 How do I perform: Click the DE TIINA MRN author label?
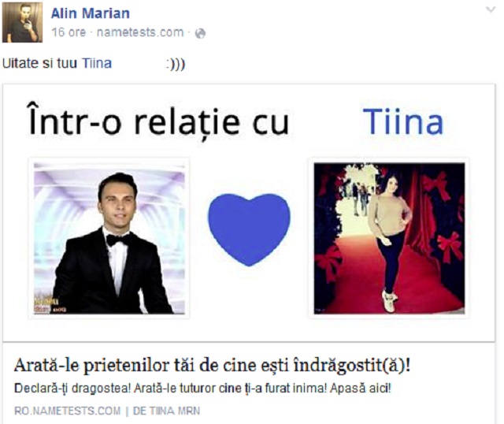[x=166, y=411]
